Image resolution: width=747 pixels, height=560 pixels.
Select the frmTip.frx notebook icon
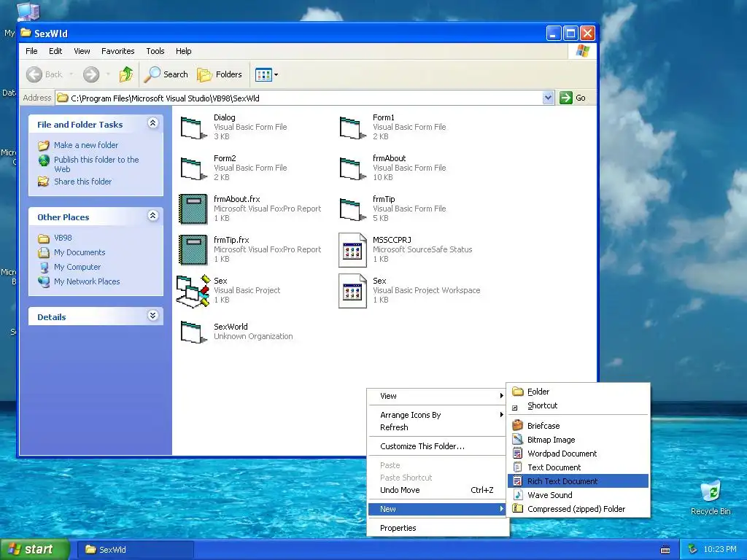coord(193,250)
